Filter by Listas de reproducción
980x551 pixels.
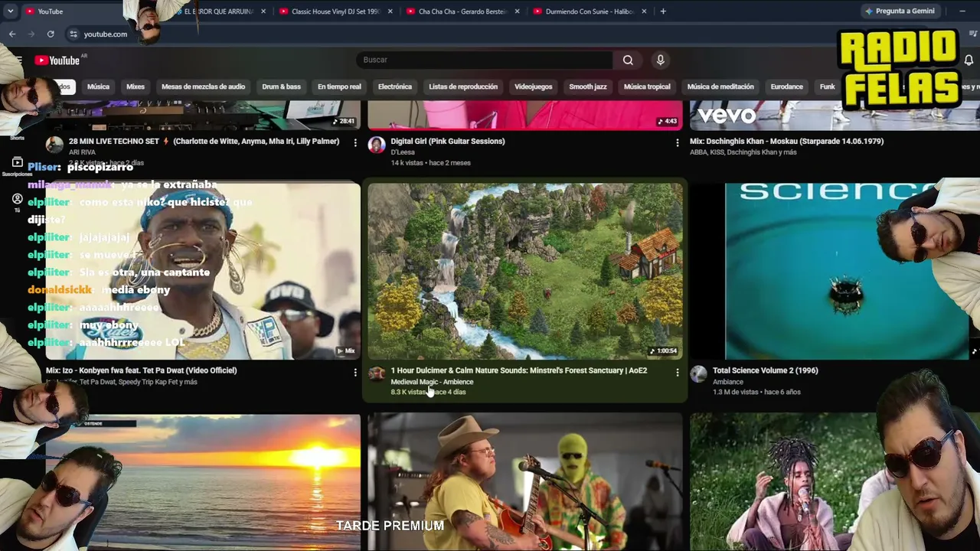point(463,86)
